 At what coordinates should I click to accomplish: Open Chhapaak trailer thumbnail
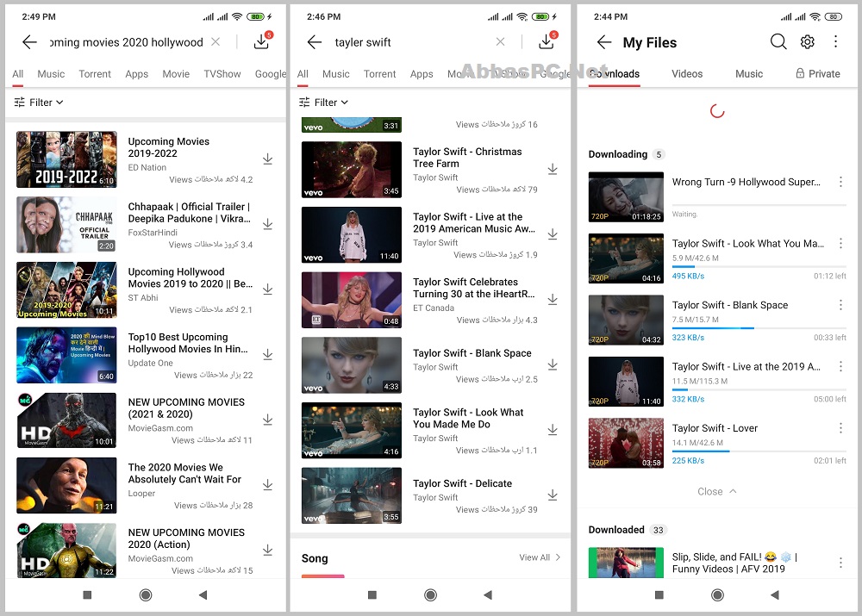coord(66,225)
